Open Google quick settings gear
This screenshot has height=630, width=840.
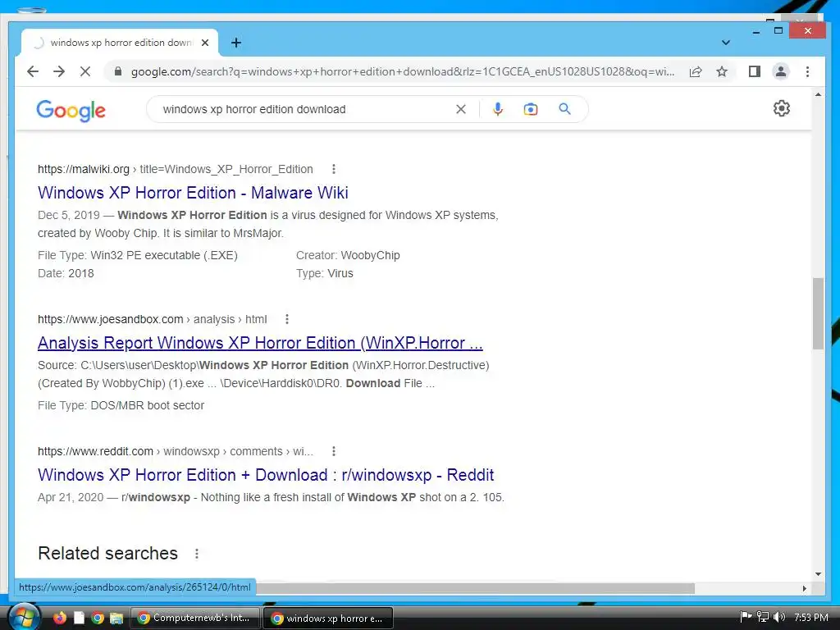tap(782, 108)
